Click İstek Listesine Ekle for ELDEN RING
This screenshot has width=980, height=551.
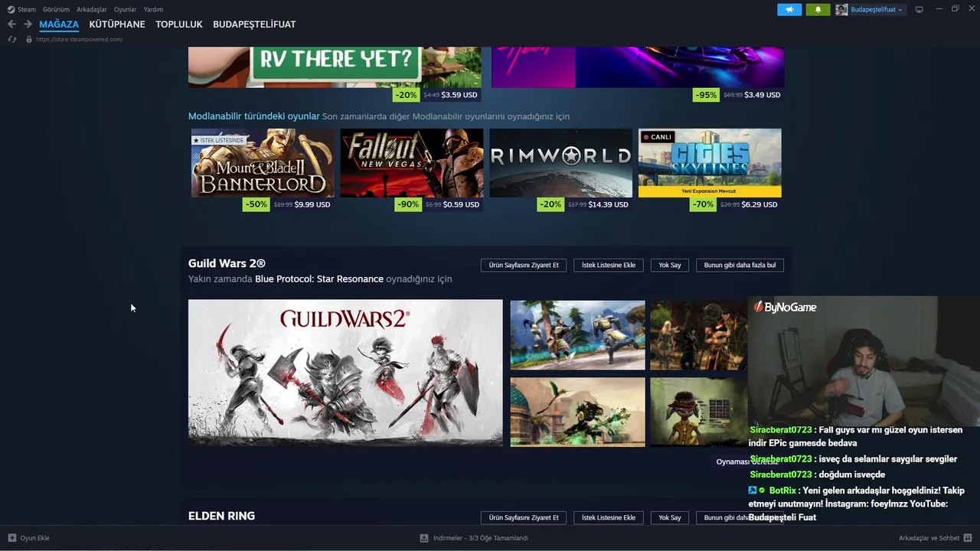pos(609,517)
